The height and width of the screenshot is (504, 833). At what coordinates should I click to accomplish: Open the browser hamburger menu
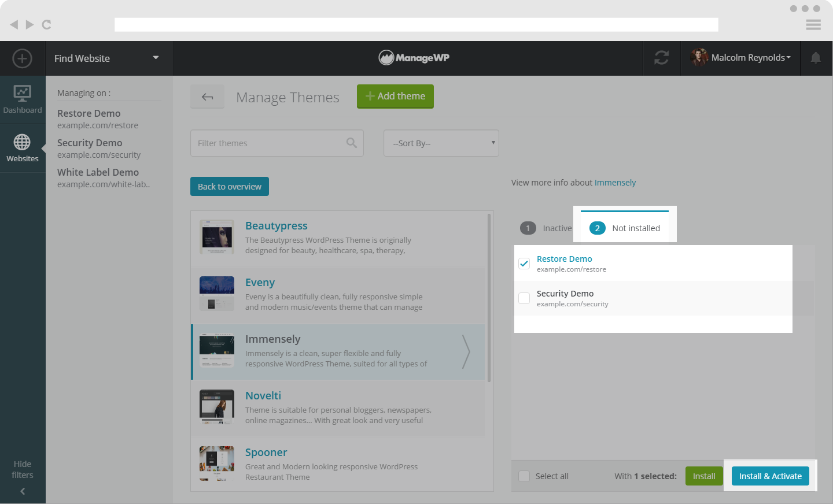[813, 25]
